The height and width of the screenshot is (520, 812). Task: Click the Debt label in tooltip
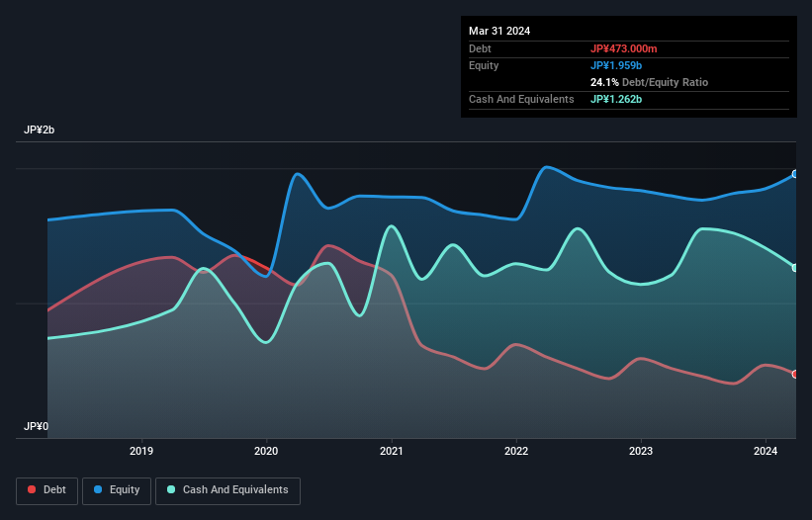coord(480,48)
